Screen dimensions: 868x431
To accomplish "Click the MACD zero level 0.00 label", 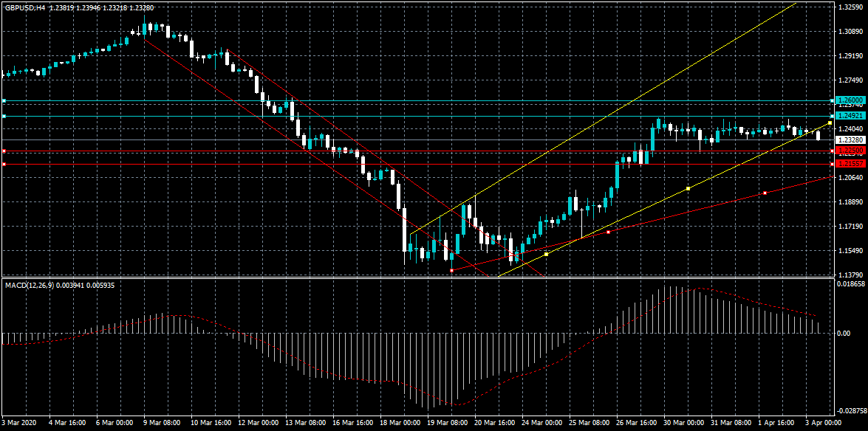I will (x=845, y=333).
